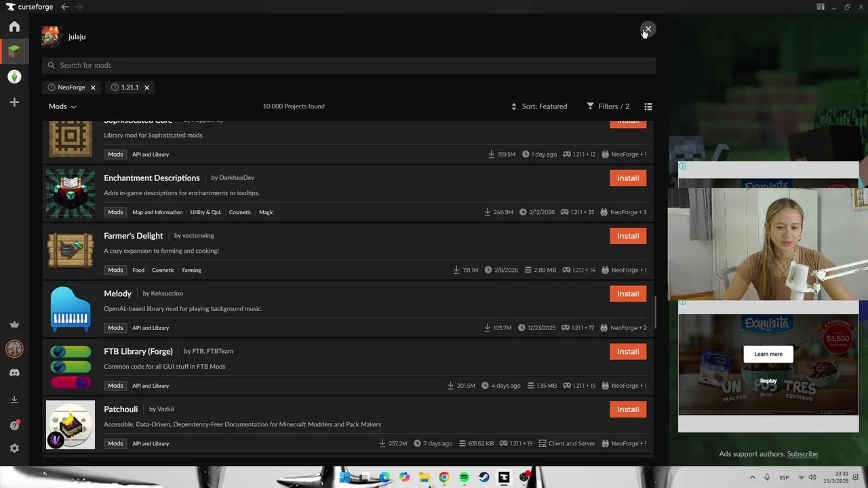
Task: Open the Discord link icon
Action: pos(14,373)
